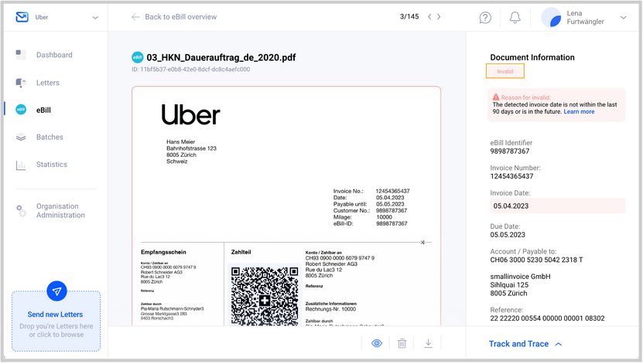
Task: Click the Dashboard grid icon
Action: [x=20, y=54]
